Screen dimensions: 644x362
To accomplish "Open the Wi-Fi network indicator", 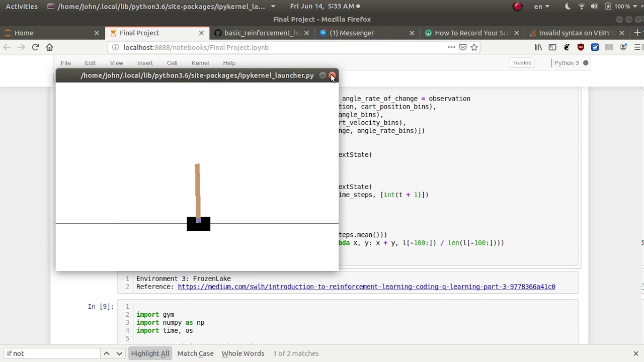I will coord(582,6).
